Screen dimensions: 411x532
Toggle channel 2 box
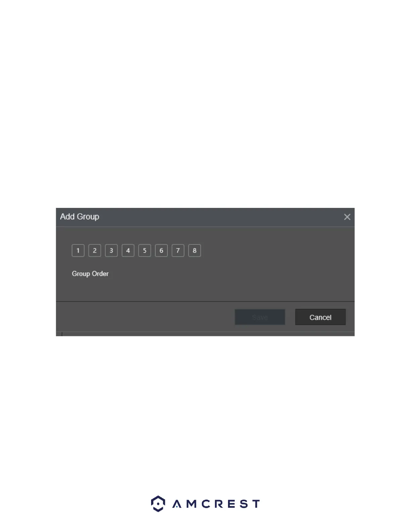click(x=95, y=251)
